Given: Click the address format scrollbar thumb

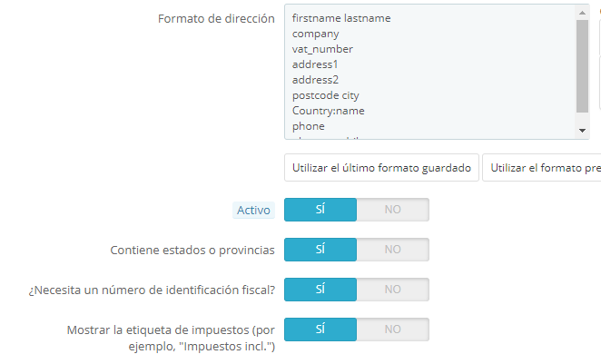Looking at the screenshot, I should [x=583, y=66].
